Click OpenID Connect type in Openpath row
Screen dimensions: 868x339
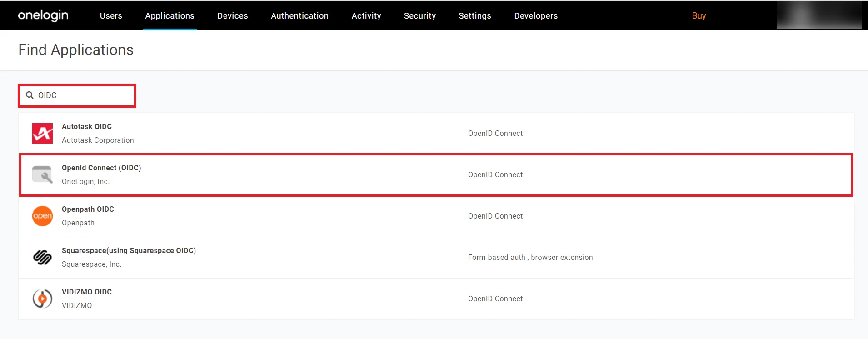point(495,216)
